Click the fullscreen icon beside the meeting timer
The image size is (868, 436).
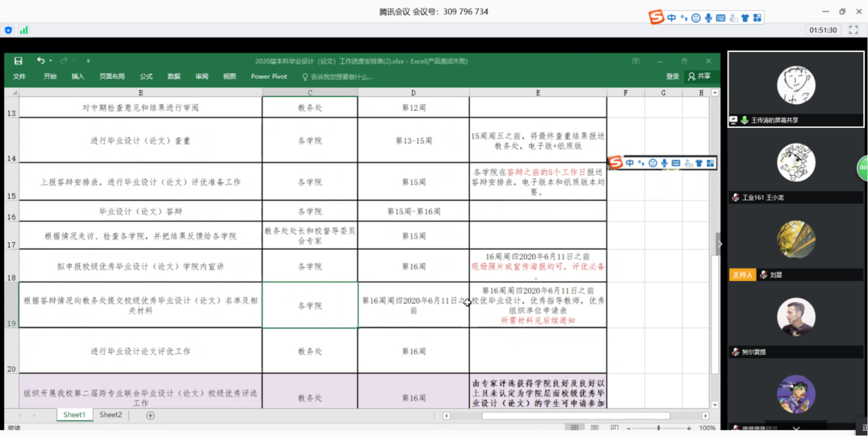853,30
